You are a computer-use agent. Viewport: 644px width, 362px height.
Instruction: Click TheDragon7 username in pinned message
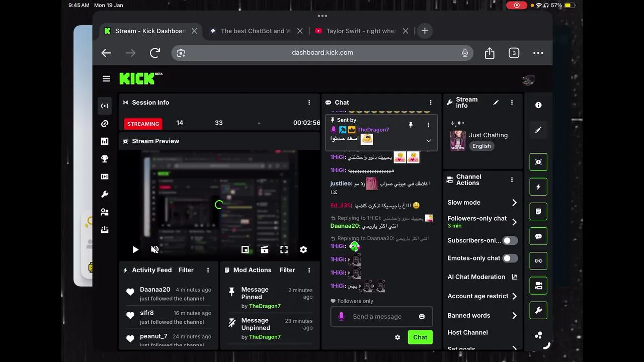[373, 130]
